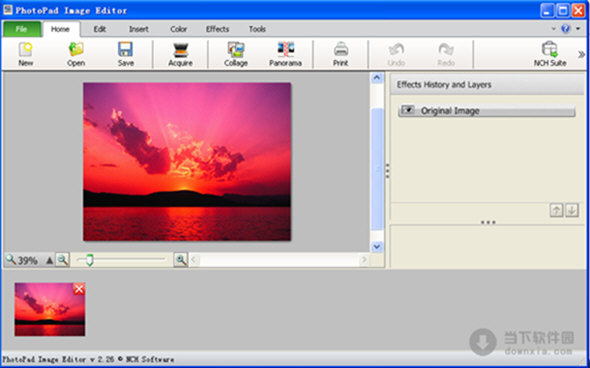Open the NCH Suite
The height and width of the screenshot is (368, 590).
[x=550, y=55]
